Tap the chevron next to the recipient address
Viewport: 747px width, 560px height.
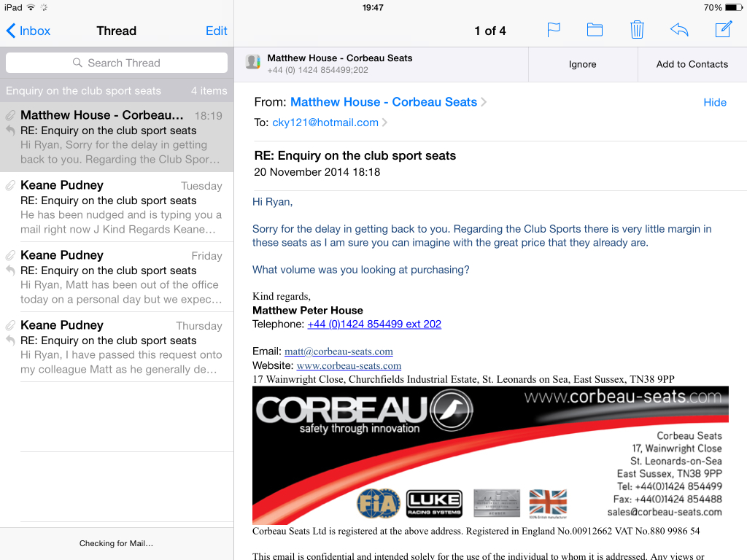tap(384, 122)
